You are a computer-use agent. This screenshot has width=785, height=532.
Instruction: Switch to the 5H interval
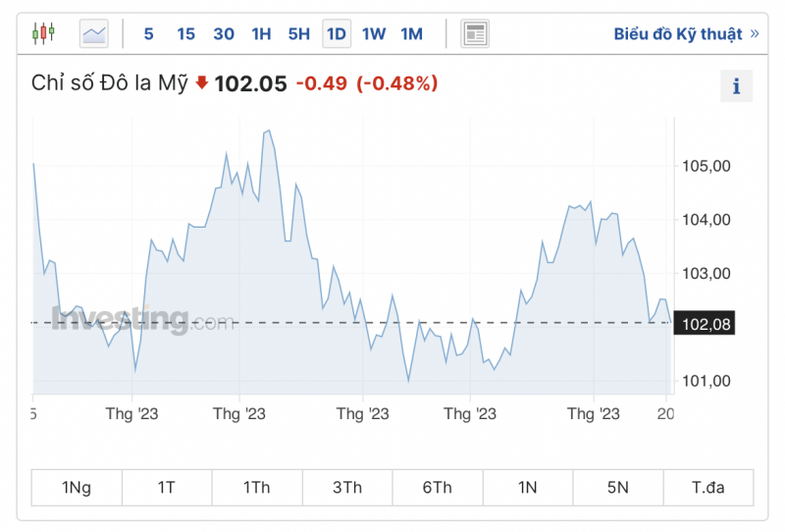[298, 34]
